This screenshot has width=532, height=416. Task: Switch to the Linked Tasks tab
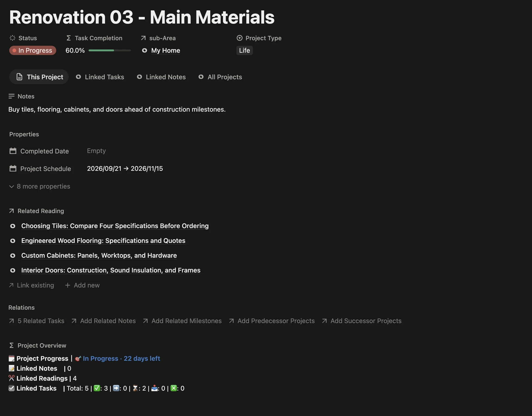pos(100,77)
